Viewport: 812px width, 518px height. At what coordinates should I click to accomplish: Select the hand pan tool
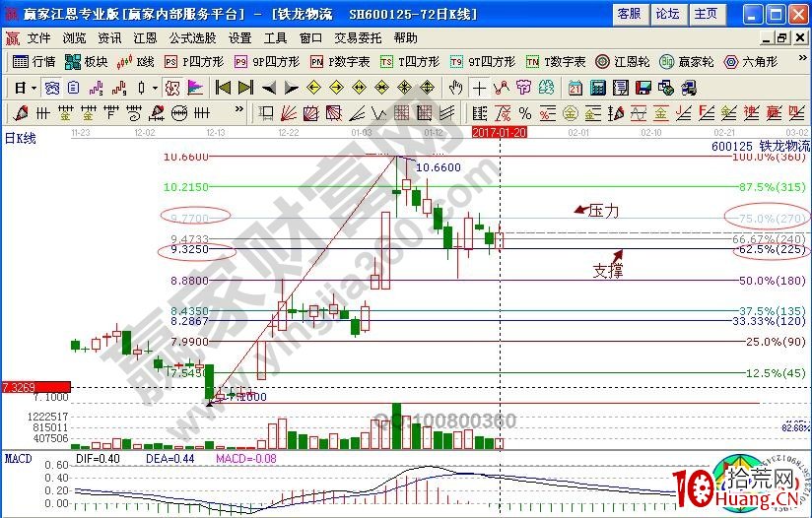click(455, 88)
